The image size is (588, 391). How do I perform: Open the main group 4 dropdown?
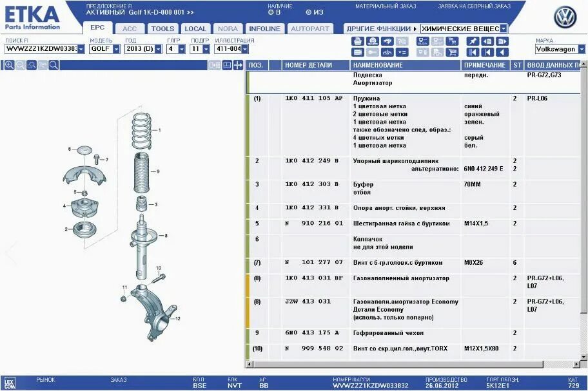point(182,49)
